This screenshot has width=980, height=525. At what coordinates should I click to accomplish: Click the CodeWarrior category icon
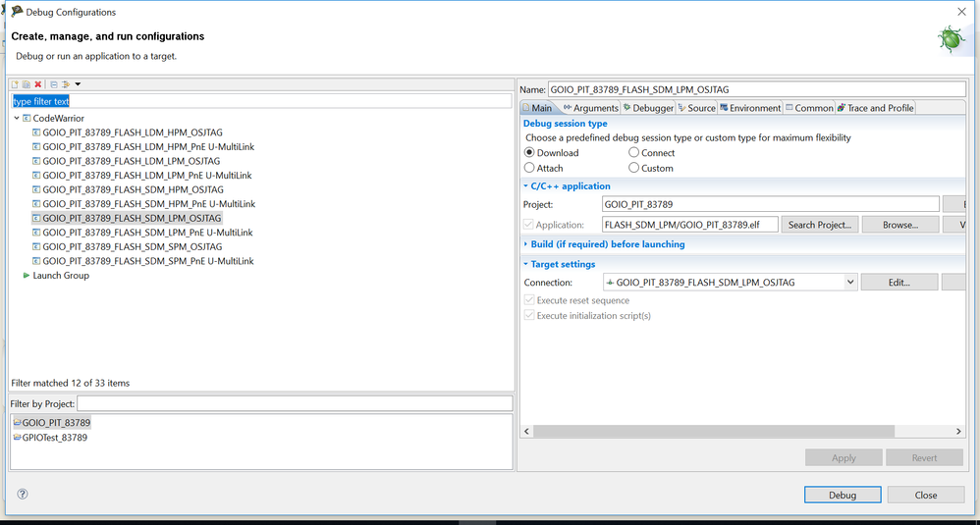click(27, 118)
